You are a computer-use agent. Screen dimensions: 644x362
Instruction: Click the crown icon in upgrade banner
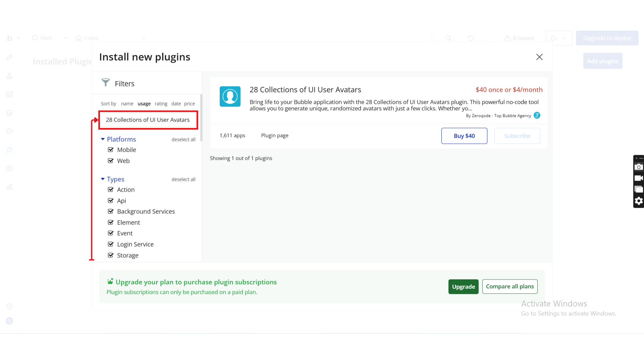[x=110, y=282]
